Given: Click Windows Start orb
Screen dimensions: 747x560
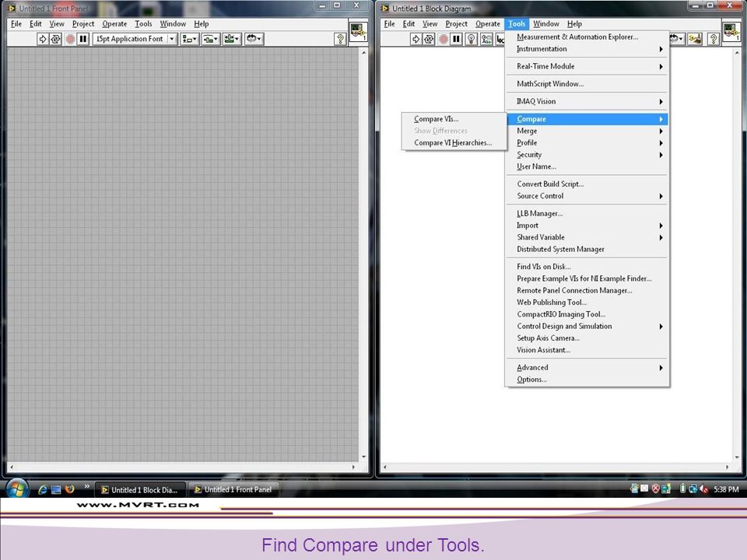Looking at the screenshot, I should tap(17, 488).
